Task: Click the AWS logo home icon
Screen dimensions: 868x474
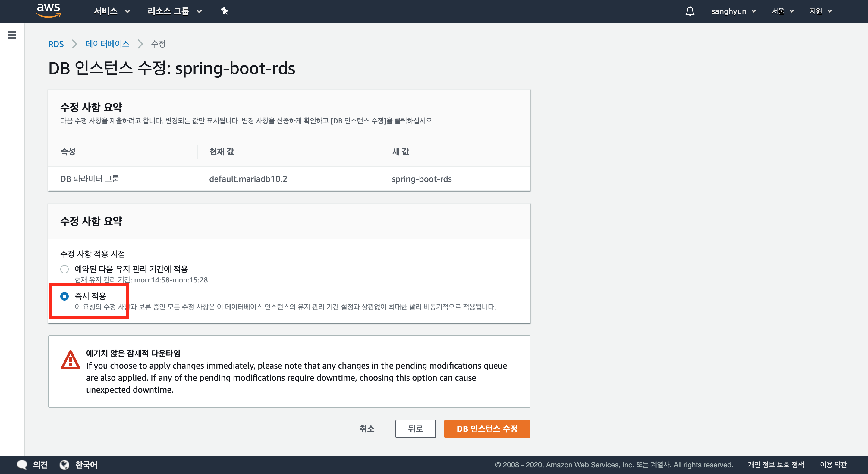Action: tap(49, 10)
